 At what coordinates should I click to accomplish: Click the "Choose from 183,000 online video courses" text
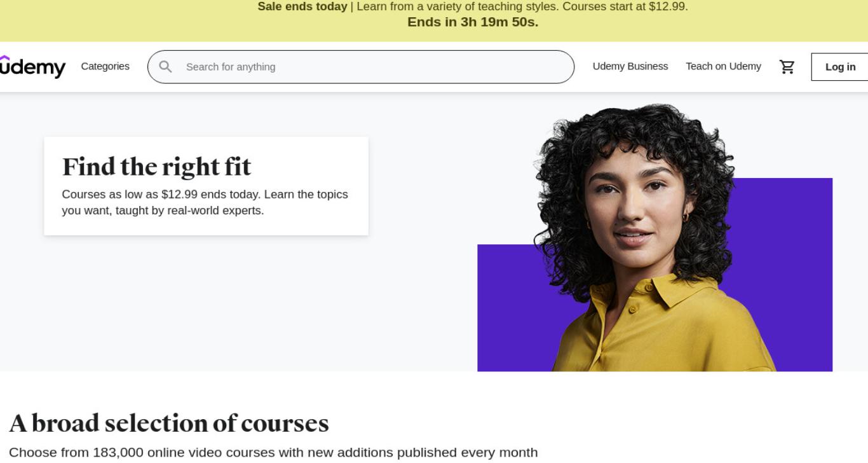point(273,452)
